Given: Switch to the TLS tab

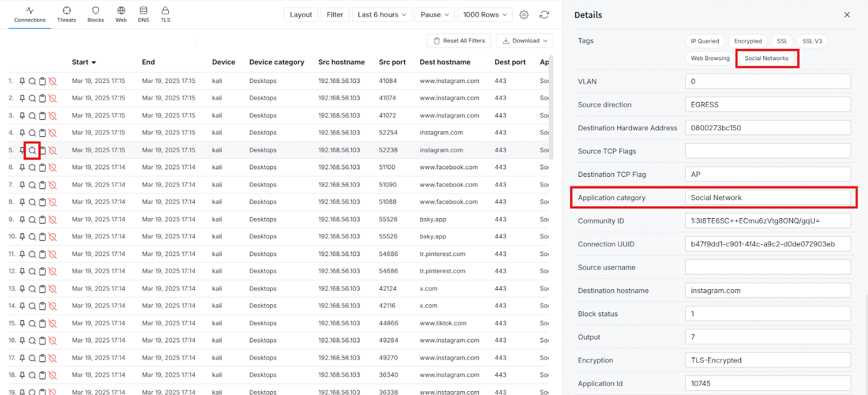Looking at the screenshot, I should coord(165,15).
